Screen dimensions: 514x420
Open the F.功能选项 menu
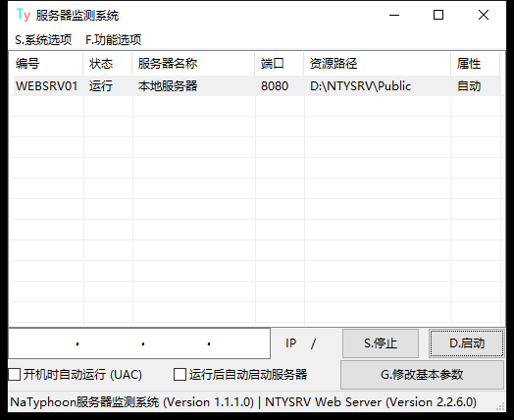[114, 39]
